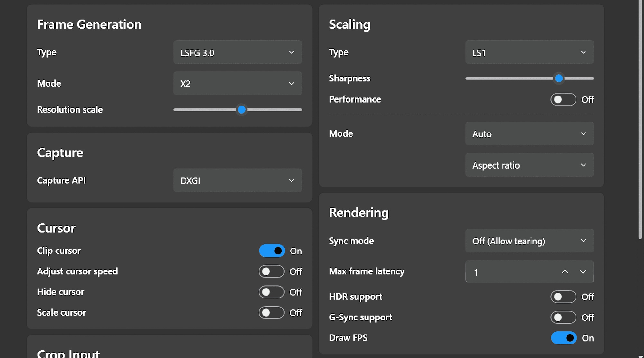644x358 pixels.
Task: Expand the Aspect ratio dropdown
Action: click(x=529, y=165)
